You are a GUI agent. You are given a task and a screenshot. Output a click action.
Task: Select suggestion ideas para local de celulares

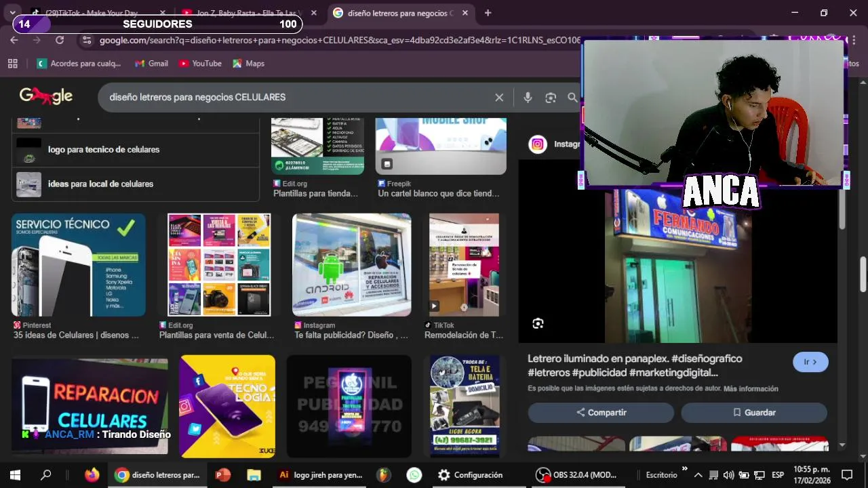coord(136,184)
